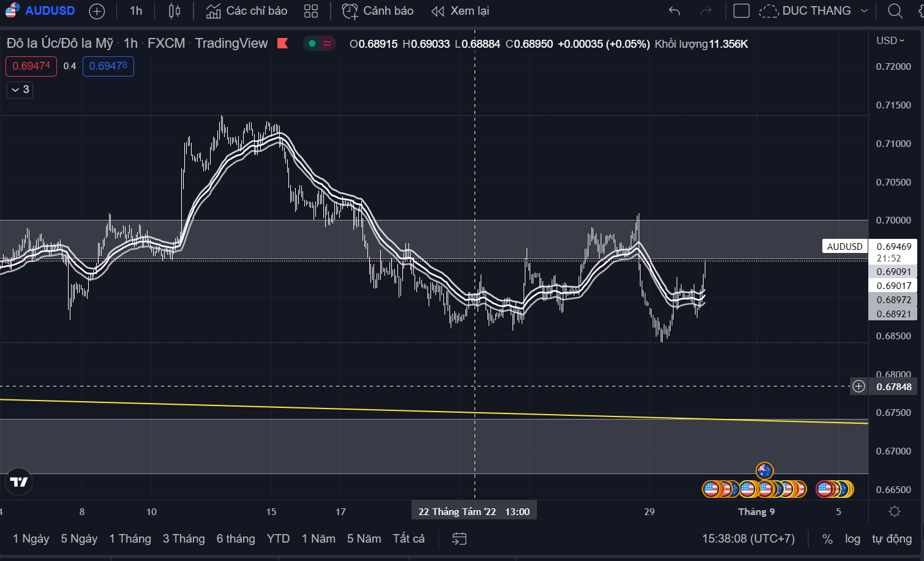Select the Tất cả date range
The width and height of the screenshot is (924, 561).
click(x=408, y=539)
